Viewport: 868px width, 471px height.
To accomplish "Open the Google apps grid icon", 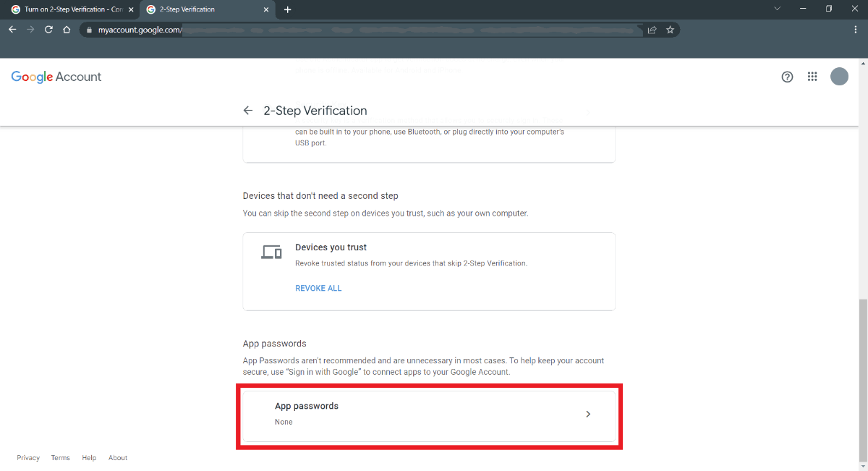I will pyautogui.click(x=812, y=77).
